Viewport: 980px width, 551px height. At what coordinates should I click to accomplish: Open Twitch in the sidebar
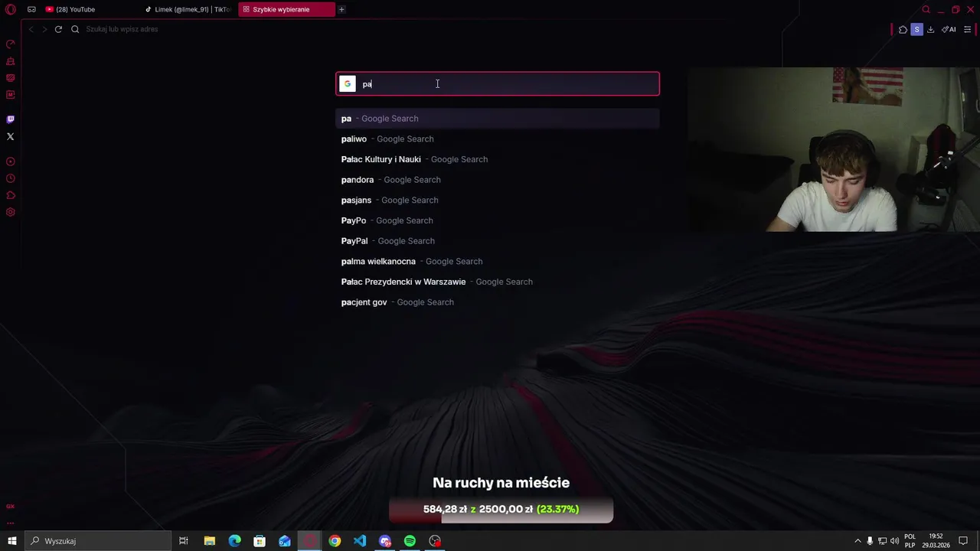(x=11, y=119)
